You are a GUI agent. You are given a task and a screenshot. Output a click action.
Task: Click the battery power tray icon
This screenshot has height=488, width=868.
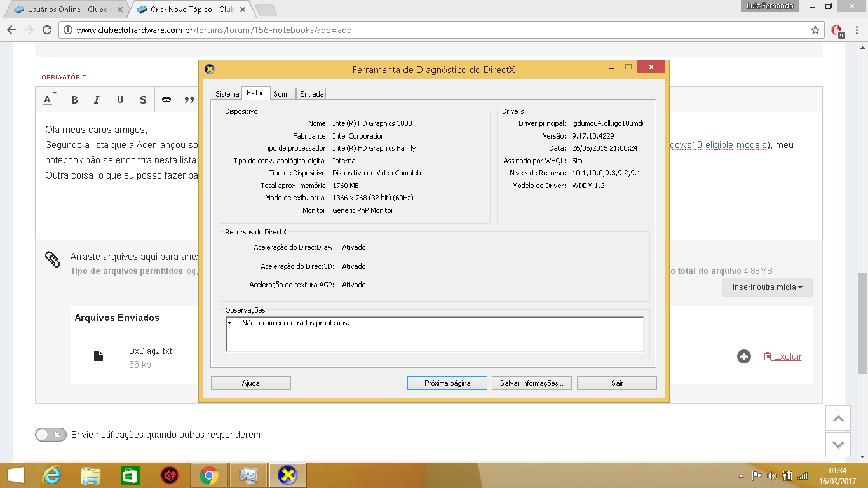click(787, 475)
